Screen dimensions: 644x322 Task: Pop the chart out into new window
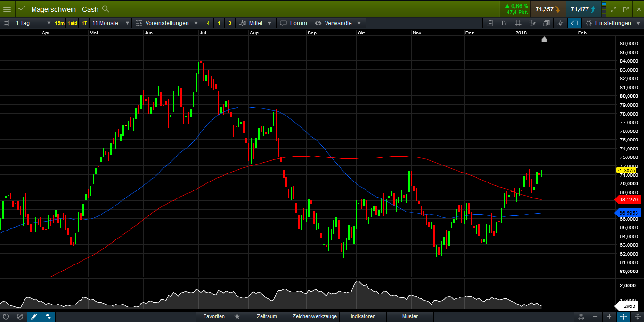pos(626,9)
